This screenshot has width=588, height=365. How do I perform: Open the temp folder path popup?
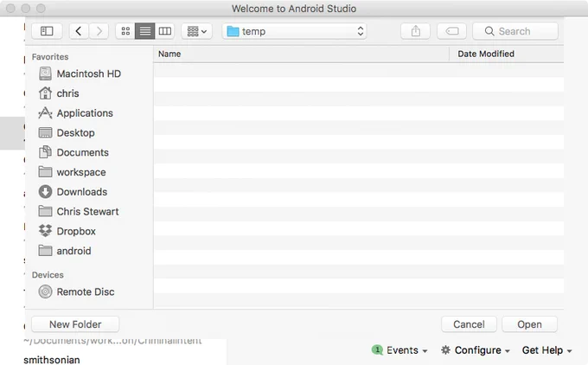pyautogui.click(x=294, y=31)
